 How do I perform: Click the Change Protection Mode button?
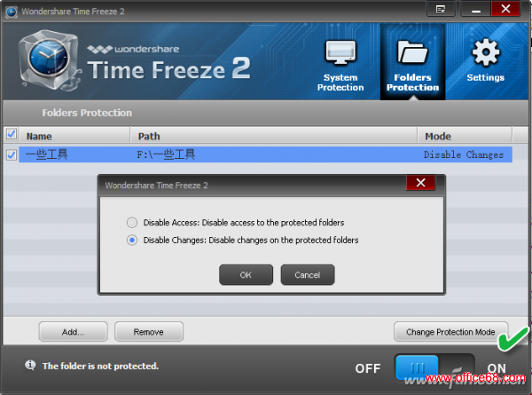point(450,332)
